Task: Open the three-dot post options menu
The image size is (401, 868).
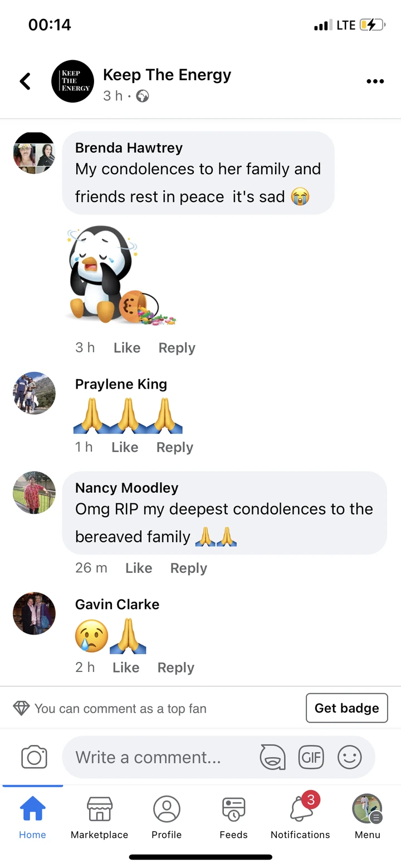Action: (x=375, y=81)
